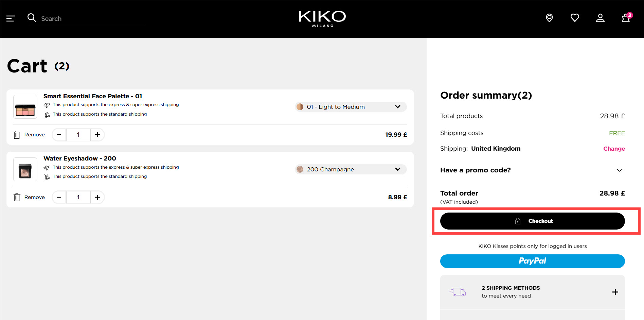This screenshot has height=320, width=644.
Task: Open the 01 - Light to Medium dropdown
Action: [x=351, y=107]
